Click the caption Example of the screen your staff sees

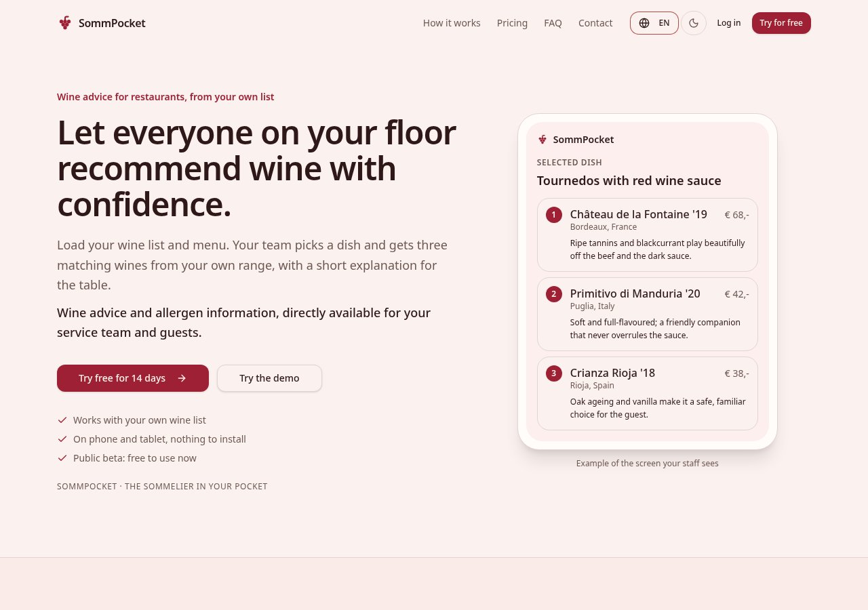tap(648, 464)
